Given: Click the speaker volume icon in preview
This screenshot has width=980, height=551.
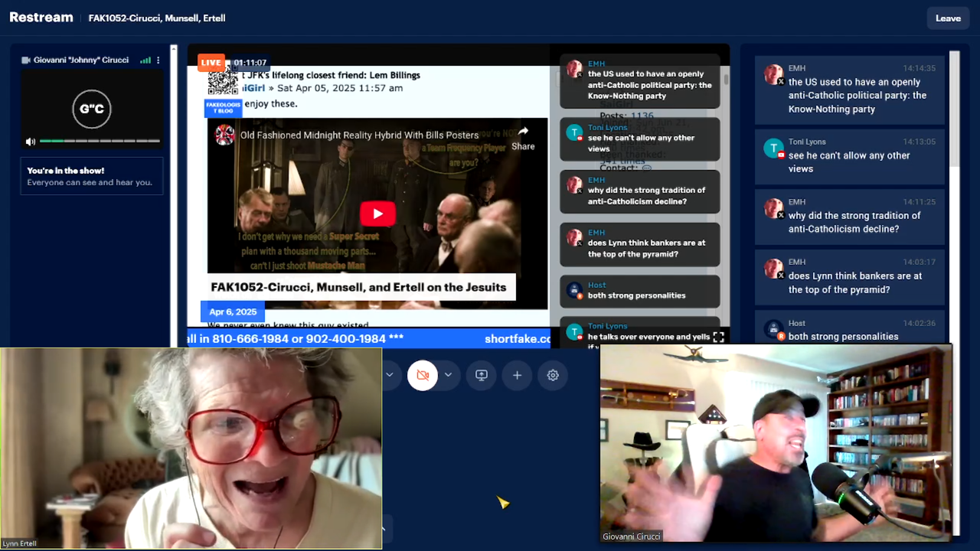Looking at the screenshot, I should (31, 142).
